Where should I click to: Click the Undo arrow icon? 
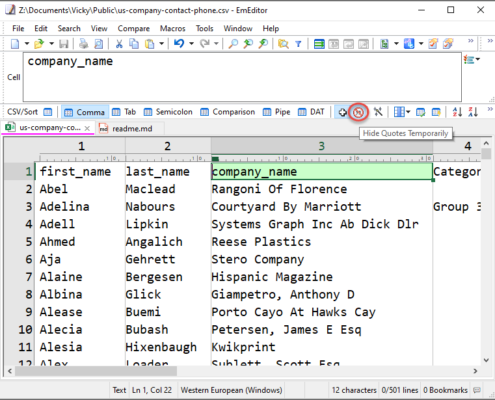point(179,44)
